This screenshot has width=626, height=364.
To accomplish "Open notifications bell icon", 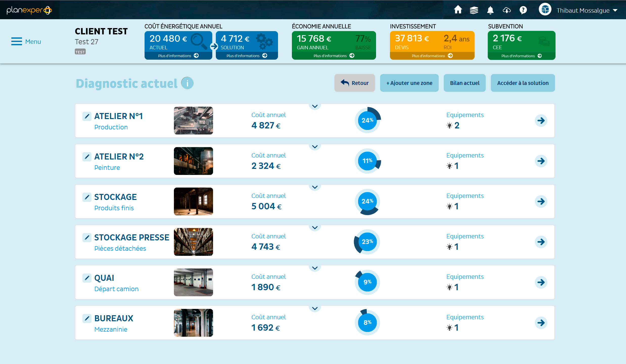I will pos(490,10).
